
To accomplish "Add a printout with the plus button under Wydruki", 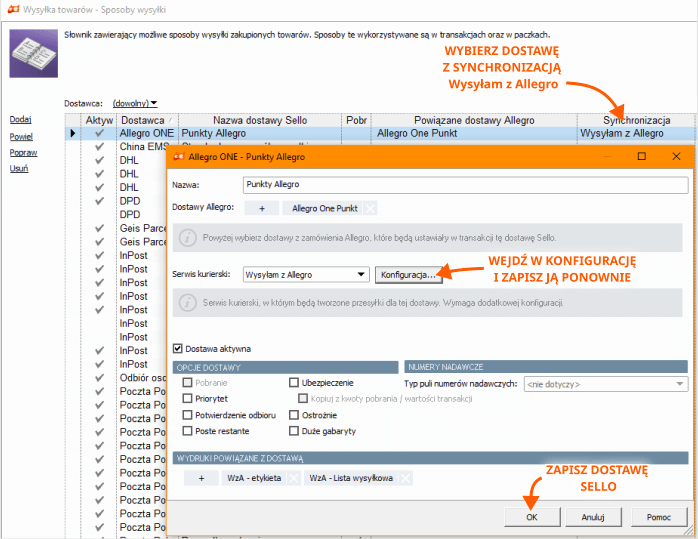I will (x=200, y=478).
